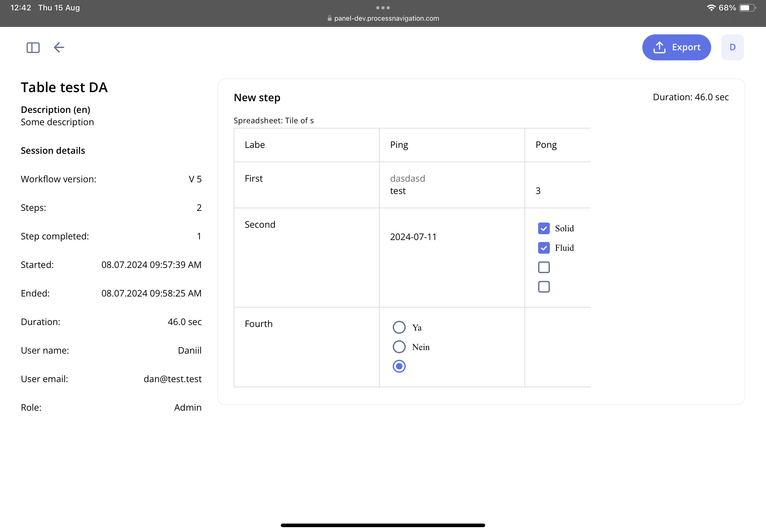Open the user avatar D menu
This screenshot has width=766, height=532.
(x=732, y=47)
